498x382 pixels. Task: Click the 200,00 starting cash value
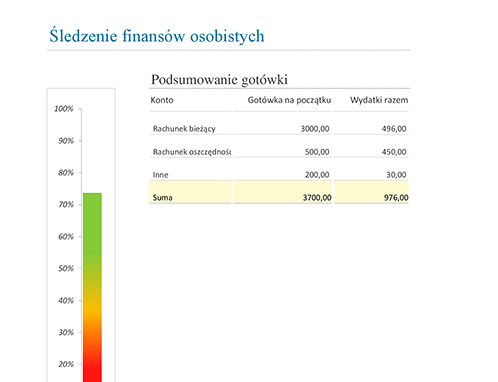(317, 175)
